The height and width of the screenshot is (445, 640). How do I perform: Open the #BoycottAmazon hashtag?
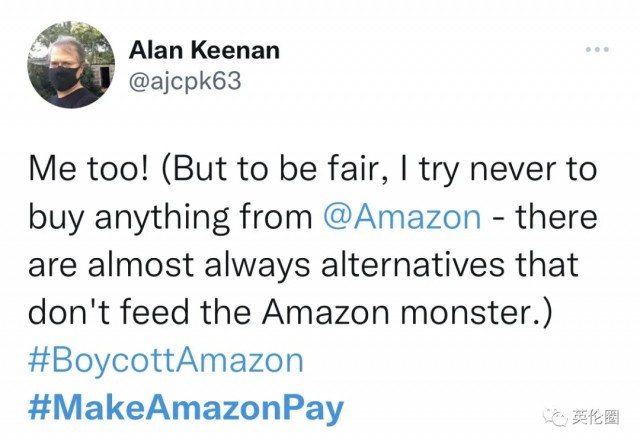click(166, 360)
